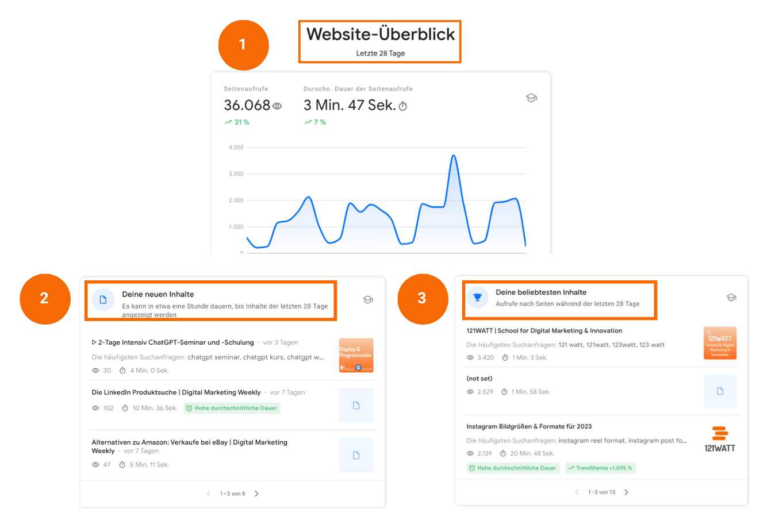Click the orange number 1 circle badge
760x532 pixels.
pyautogui.click(x=243, y=45)
